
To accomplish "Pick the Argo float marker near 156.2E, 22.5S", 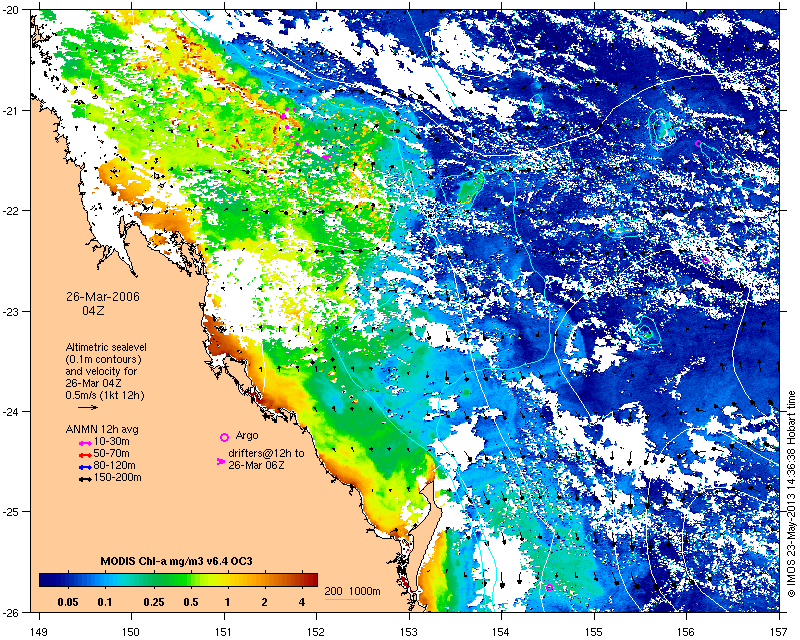I will 705,260.
